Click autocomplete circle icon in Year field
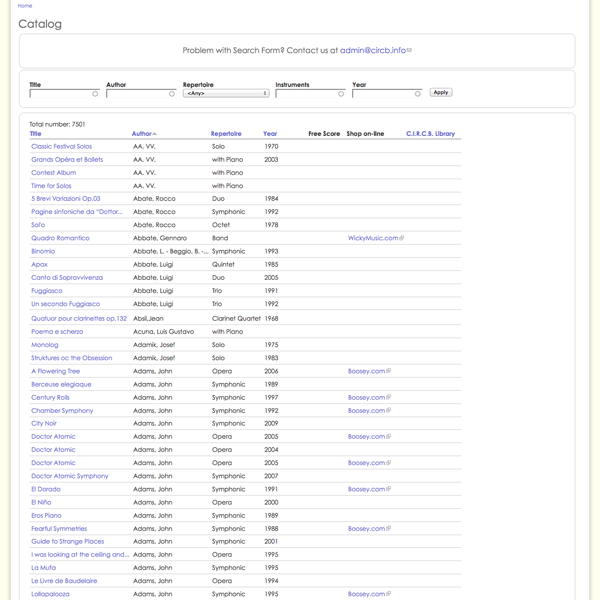The image size is (600, 600). click(x=418, y=94)
